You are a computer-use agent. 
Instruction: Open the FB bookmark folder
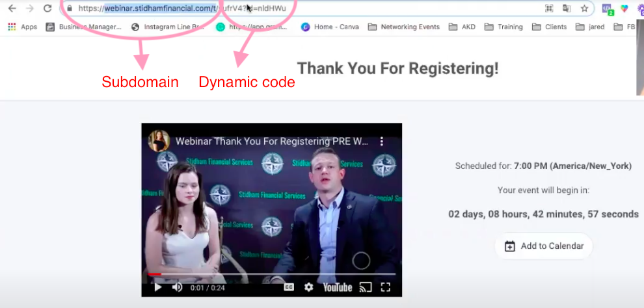[x=624, y=27]
